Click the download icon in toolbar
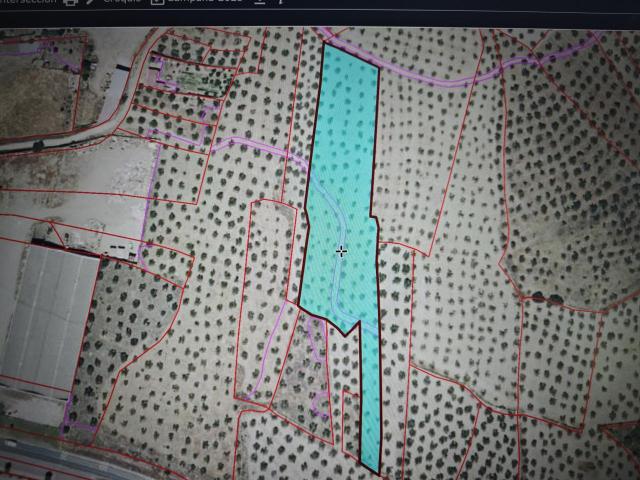This screenshot has width=640, height=480. point(259,1)
